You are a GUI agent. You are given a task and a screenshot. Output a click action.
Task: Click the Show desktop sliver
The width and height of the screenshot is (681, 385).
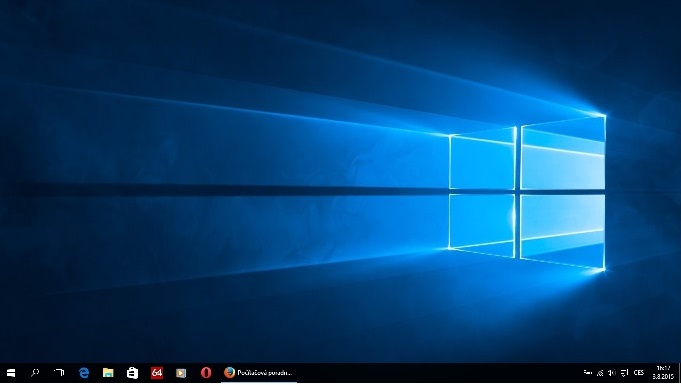679,373
